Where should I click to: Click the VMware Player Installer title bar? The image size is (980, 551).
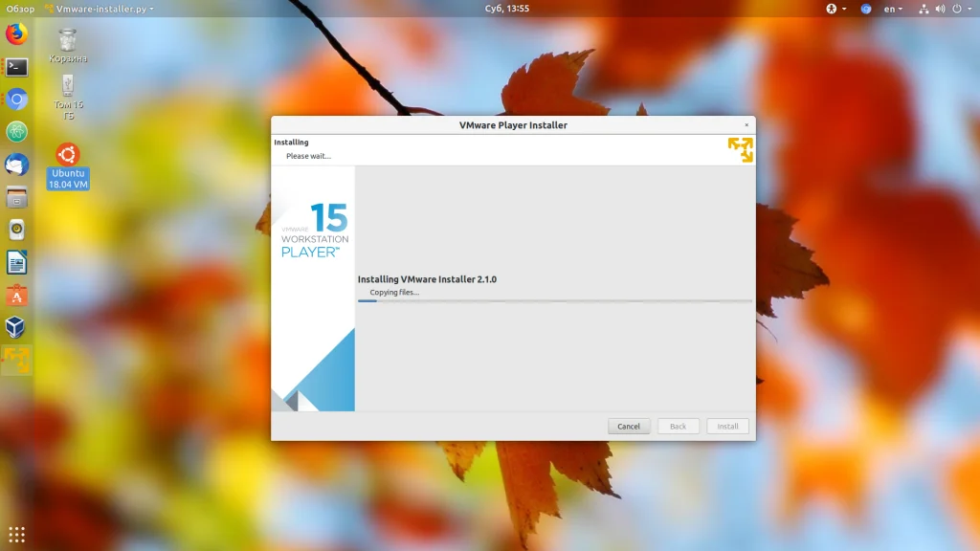(x=513, y=125)
